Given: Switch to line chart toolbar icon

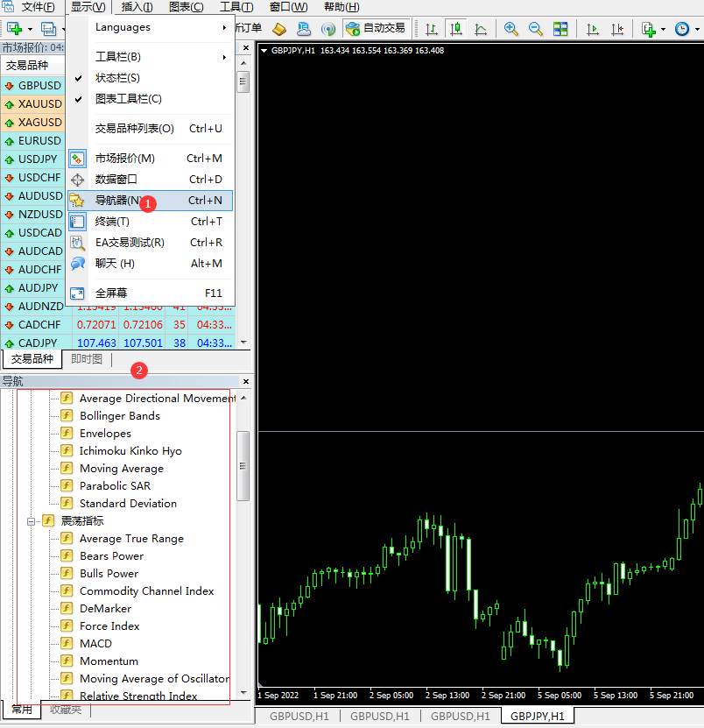Looking at the screenshot, I should [481, 29].
